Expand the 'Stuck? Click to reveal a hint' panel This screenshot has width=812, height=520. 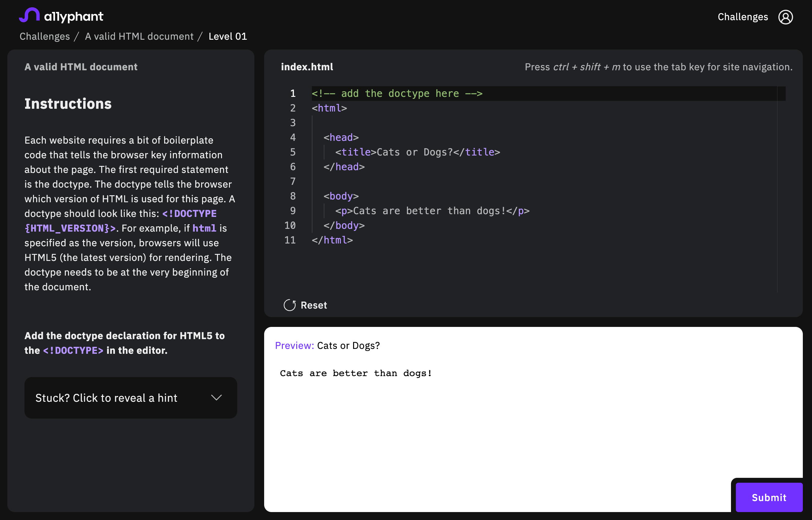pos(131,398)
